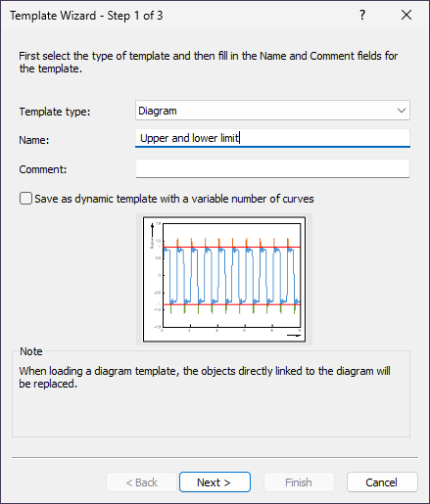Click the lower red limit line in preview
Viewport: 430px width, 504px height.
pos(231,304)
